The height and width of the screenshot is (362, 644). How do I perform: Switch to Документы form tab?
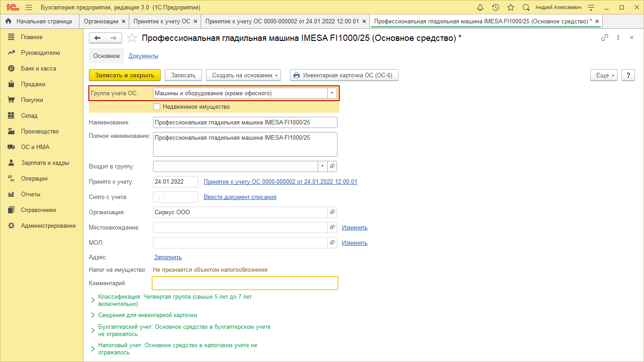point(144,56)
